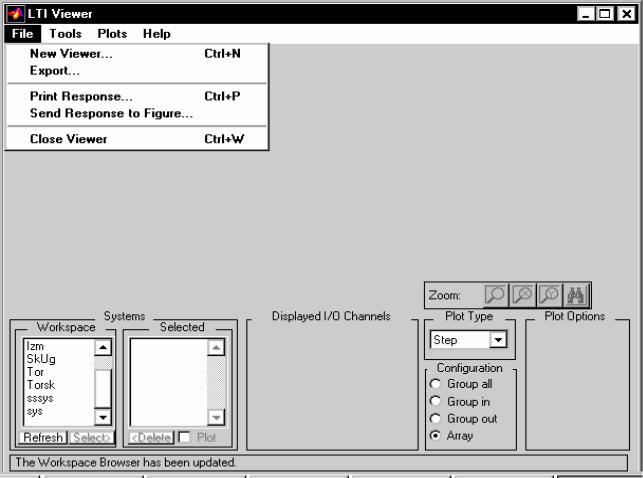Click the binoculars full view icon

(x=576, y=295)
